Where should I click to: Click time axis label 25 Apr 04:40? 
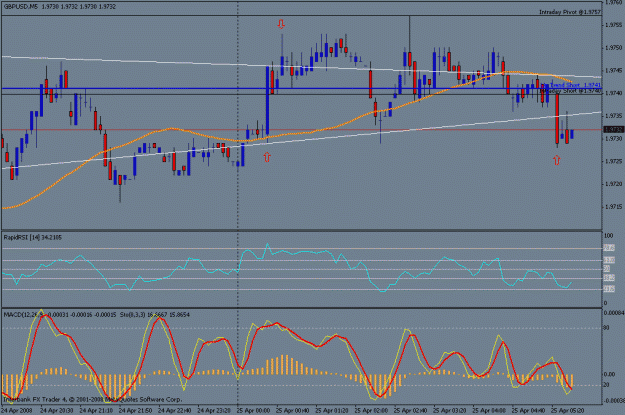click(x=529, y=410)
